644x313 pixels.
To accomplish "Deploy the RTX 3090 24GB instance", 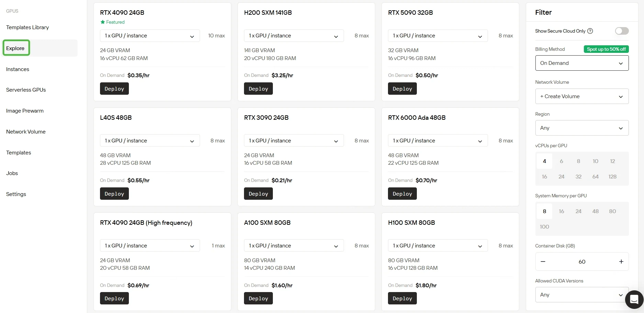I will point(258,194).
